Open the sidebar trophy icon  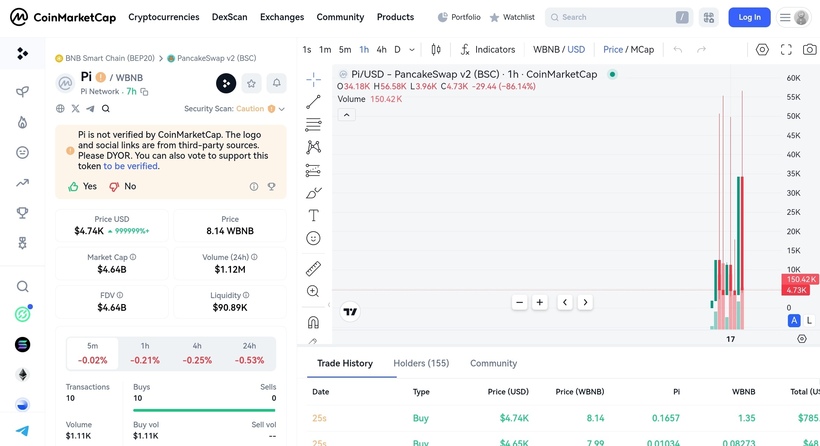click(22, 212)
